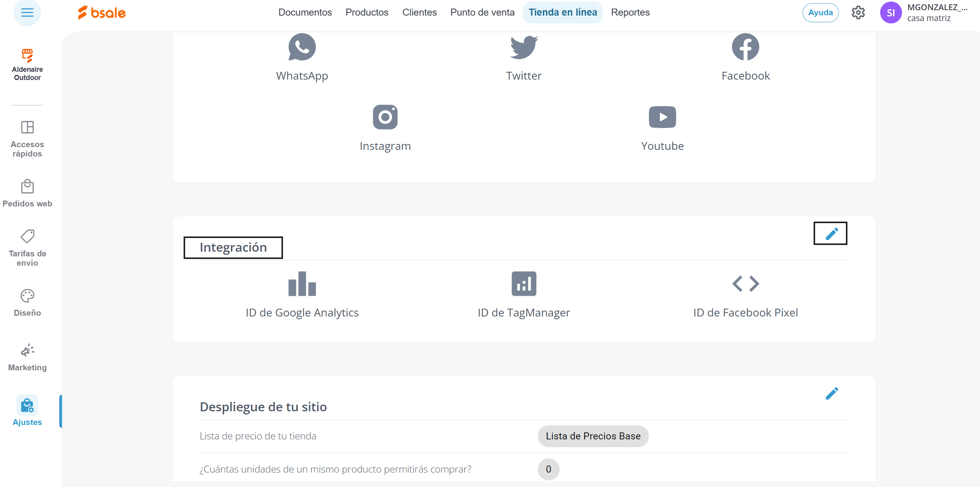The width and height of the screenshot is (980, 487).
Task: Click the Youtube play icon
Action: coord(662,117)
